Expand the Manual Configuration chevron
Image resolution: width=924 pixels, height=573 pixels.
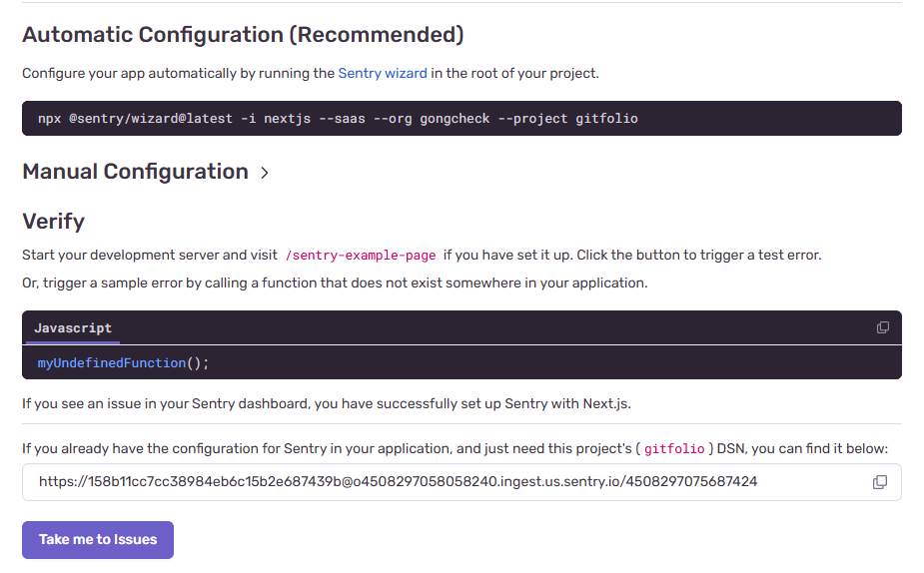(x=265, y=173)
